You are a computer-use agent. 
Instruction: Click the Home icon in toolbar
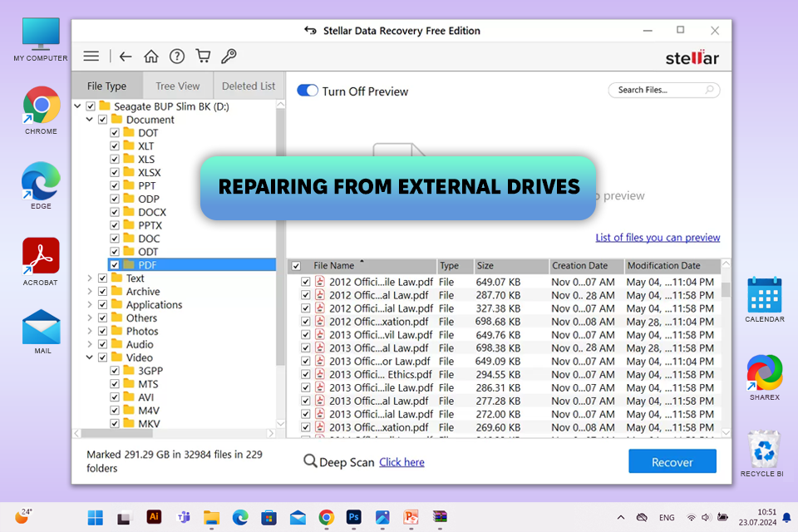click(x=151, y=56)
